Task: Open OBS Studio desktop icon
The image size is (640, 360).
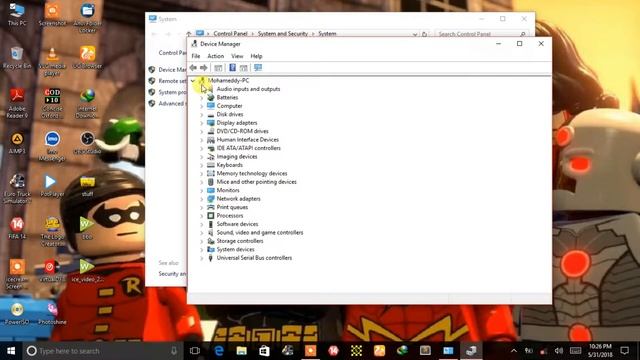Action: click(87, 143)
